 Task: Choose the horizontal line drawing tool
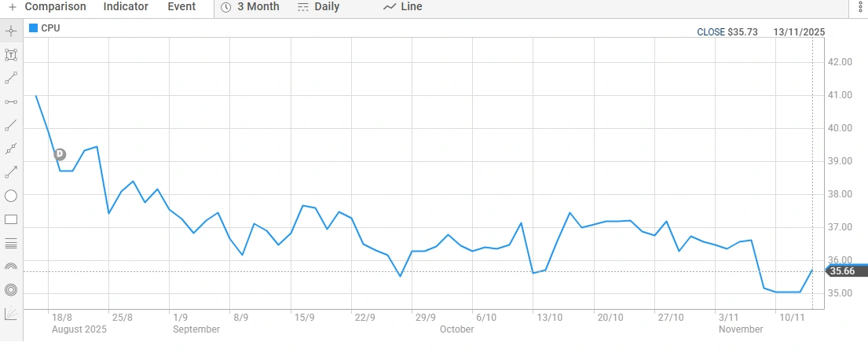coord(11,101)
